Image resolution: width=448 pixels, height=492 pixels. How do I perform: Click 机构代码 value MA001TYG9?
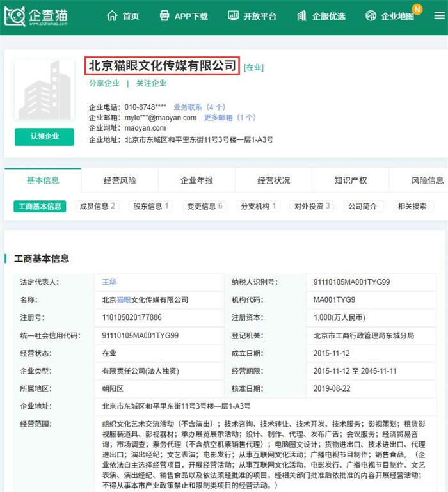(x=334, y=299)
